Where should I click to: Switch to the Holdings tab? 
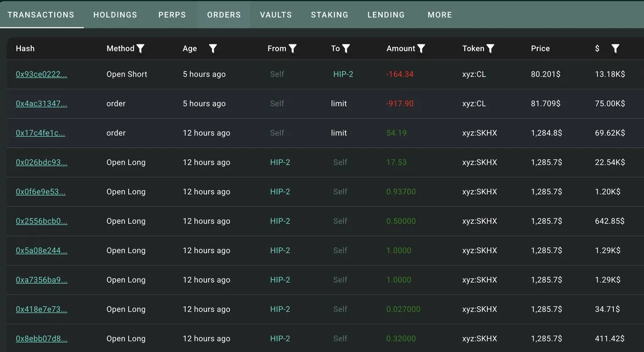(115, 14)
